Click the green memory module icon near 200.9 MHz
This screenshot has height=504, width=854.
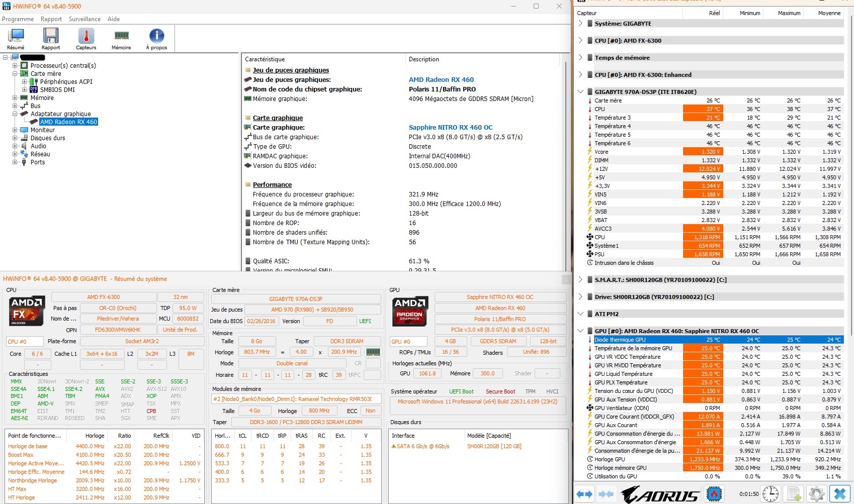373,352
